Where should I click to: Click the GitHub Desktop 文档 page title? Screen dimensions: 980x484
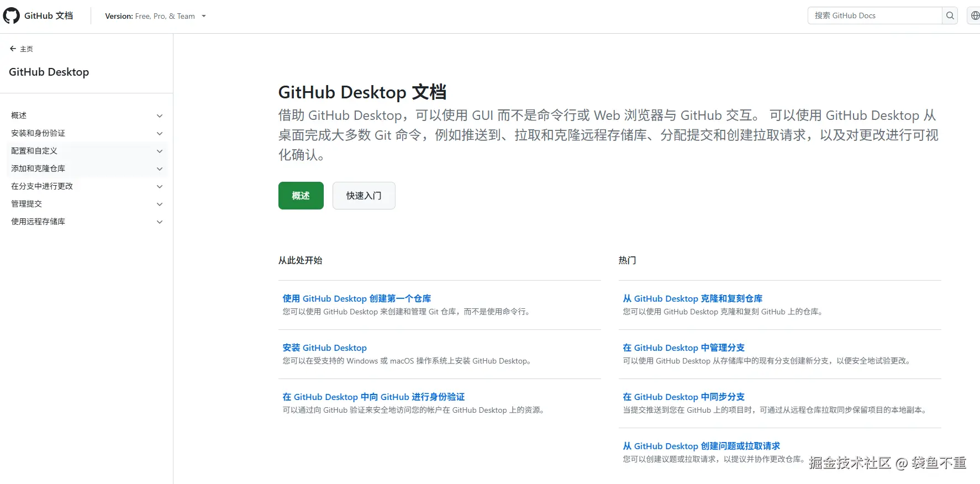362,92
